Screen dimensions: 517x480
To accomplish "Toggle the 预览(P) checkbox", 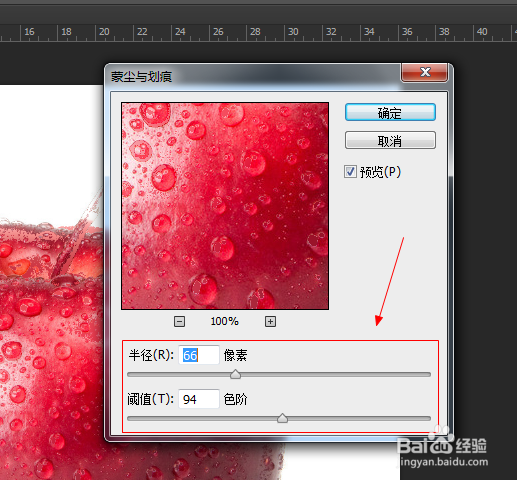I will (350, 172).
